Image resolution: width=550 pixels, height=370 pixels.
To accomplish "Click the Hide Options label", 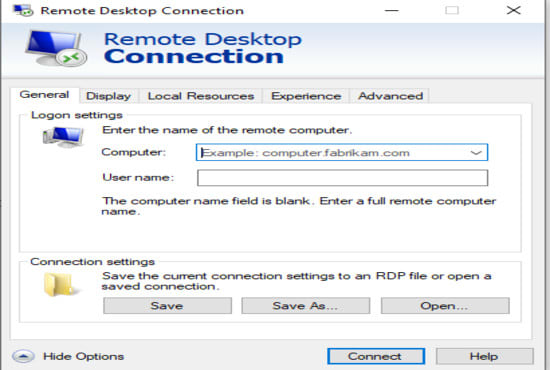I will [x=83, y=356].
